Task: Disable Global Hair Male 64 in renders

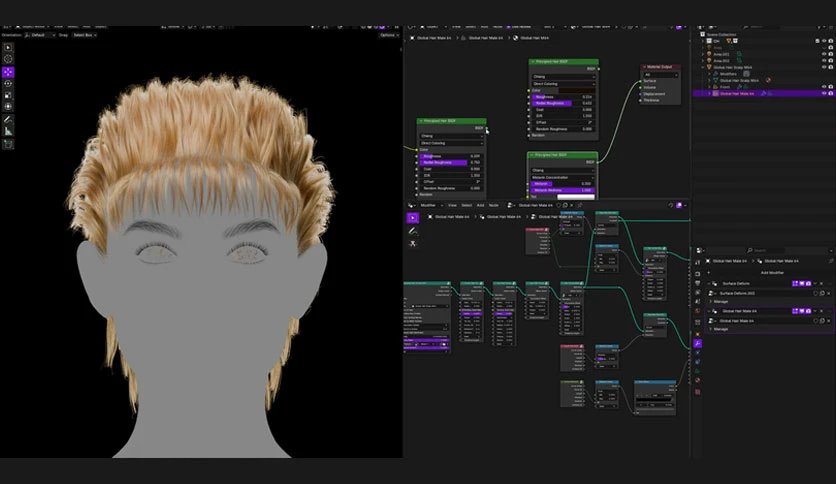Action: coord(831,93)
